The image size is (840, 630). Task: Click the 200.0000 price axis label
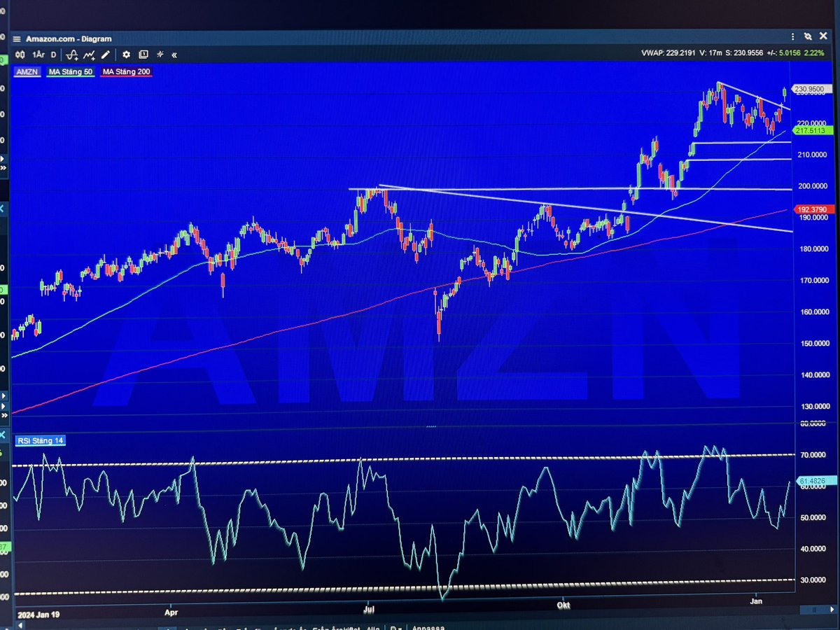tap(813, 186)
